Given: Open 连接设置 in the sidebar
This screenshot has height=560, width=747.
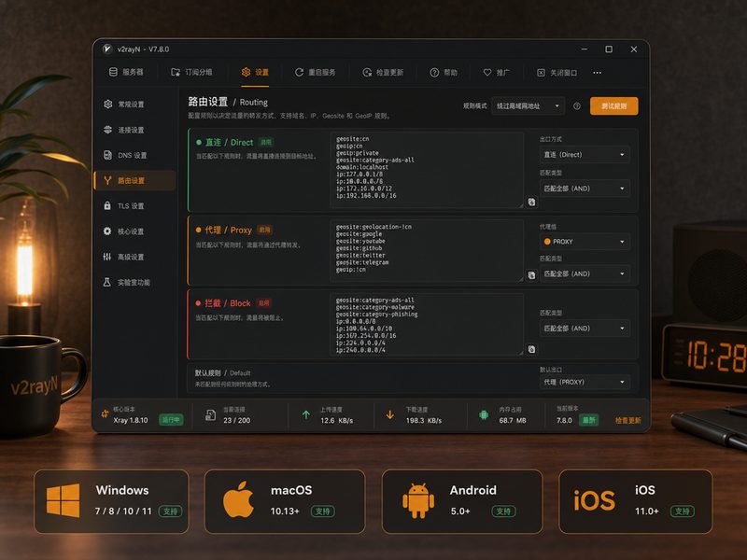Looking at the screenshot, I should point(134,130).
